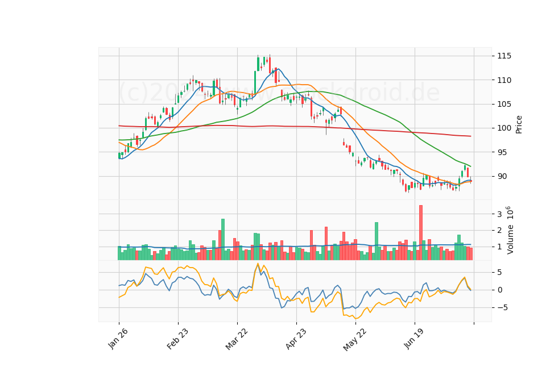Click the 100 price axis value

pos(504,128)
